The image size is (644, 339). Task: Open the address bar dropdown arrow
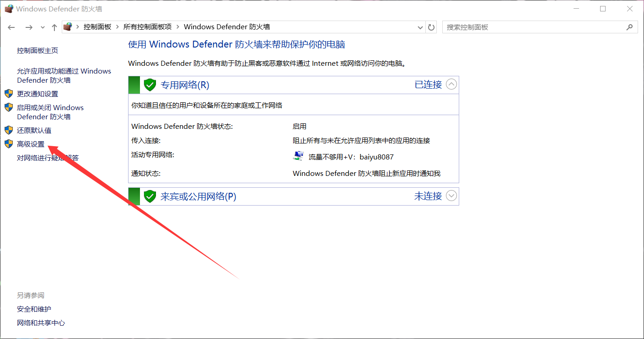[420, 27]
